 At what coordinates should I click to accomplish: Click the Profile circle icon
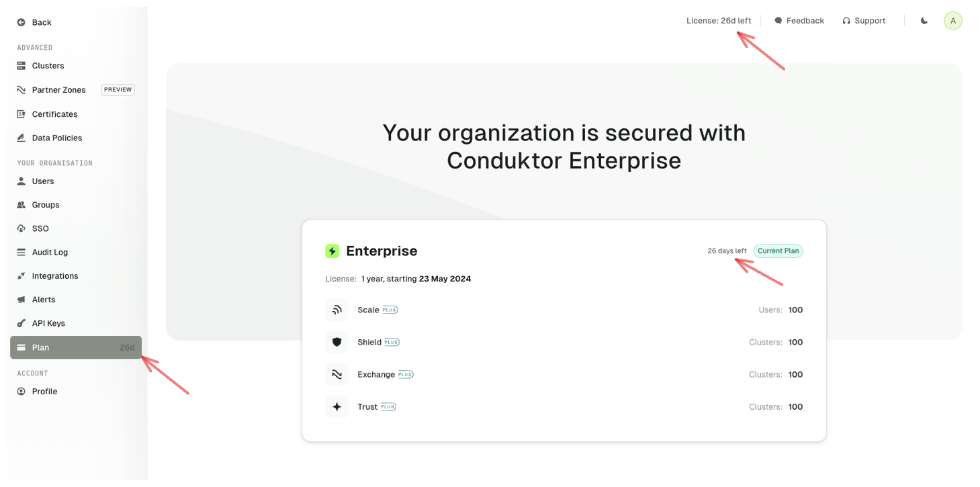point(21,392)
